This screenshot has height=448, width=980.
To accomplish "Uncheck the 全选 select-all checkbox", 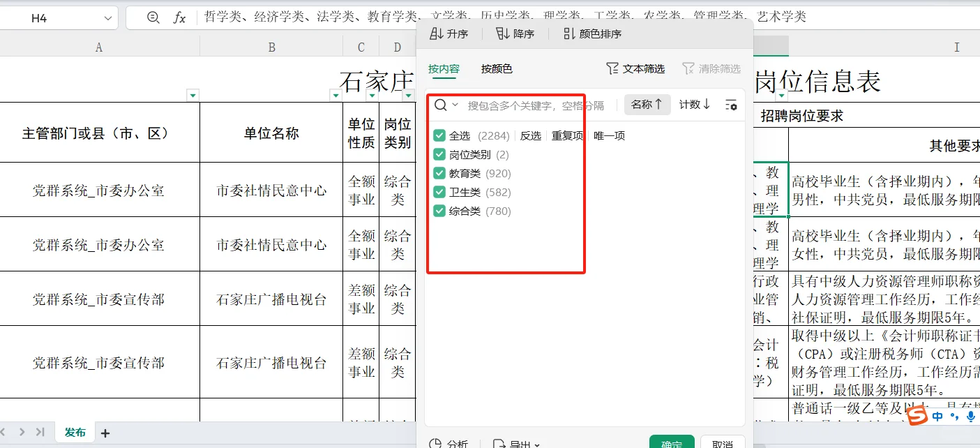I will 439,135.
